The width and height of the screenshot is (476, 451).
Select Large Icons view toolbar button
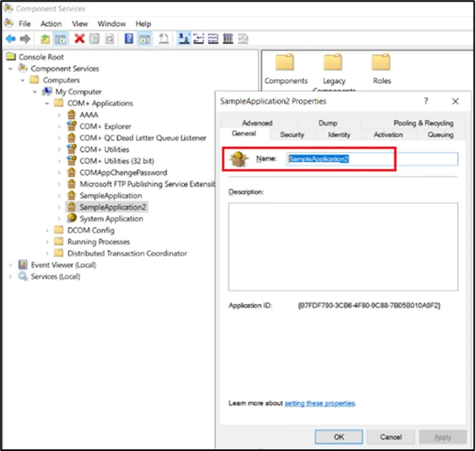pos(184,38)
